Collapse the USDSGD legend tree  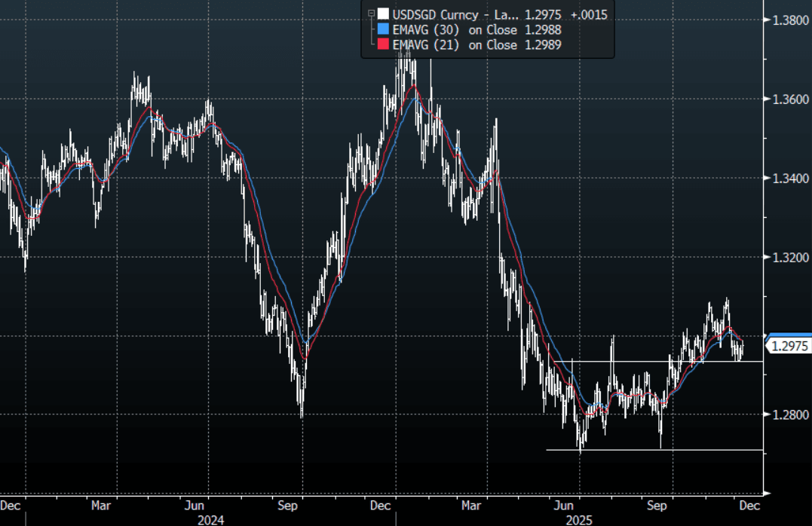370,14
